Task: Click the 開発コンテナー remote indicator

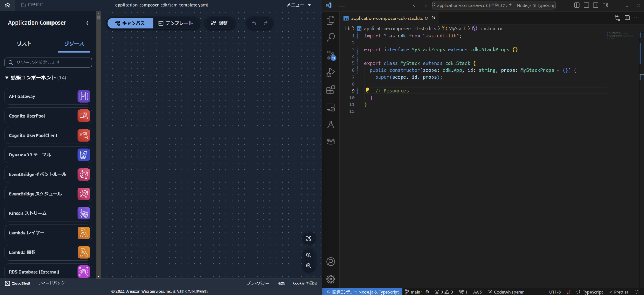Action: pyautogui.click(x=362, y=292)
